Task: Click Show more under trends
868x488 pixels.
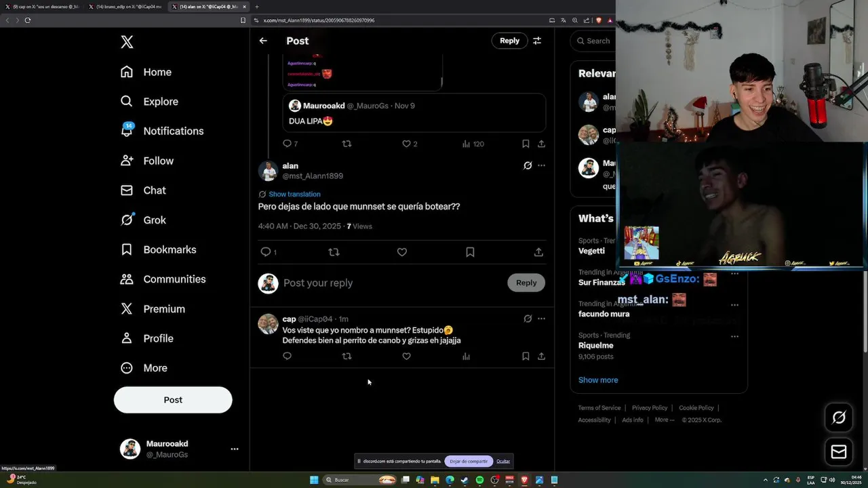Action: (598, 380)
